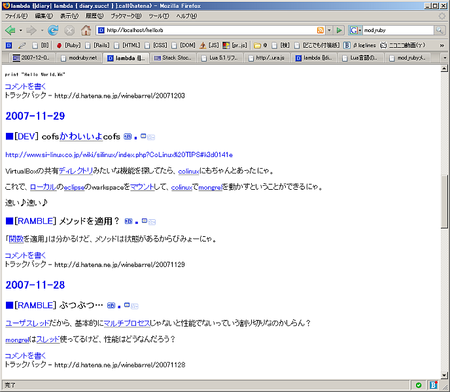This screenshot has width=450, height=392.
Task: Click the マウント keyword link
Action: coord(142,187)
